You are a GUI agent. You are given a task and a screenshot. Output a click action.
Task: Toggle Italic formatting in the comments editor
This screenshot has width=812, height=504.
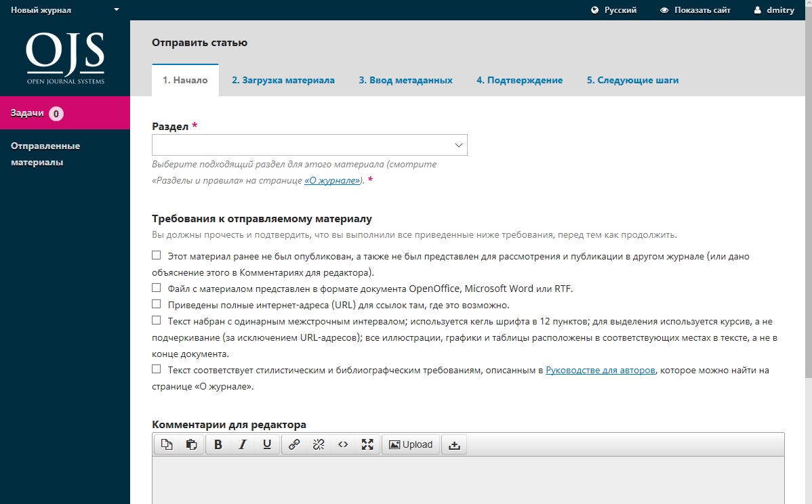(x=243, y=444)
